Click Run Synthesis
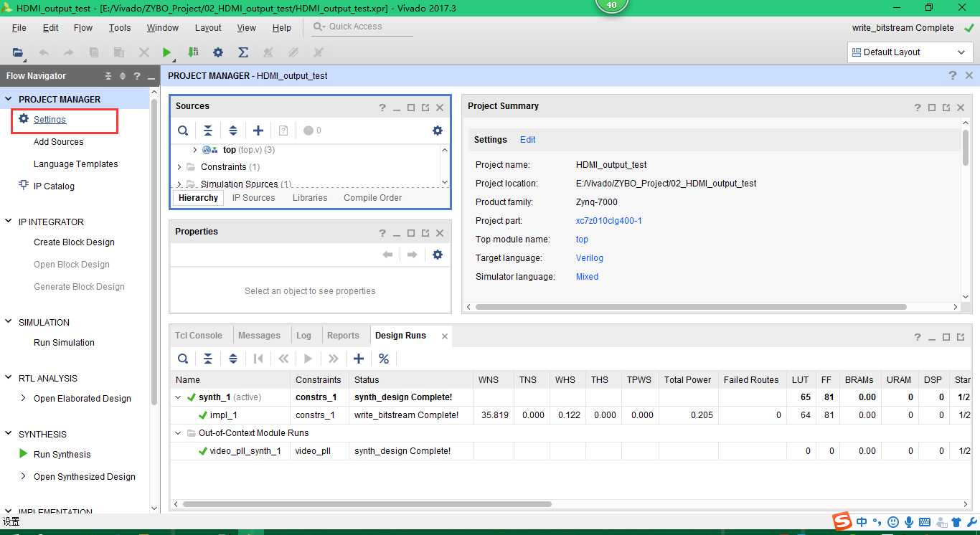Image resolution: width=980 pixels, height=535 pixels. 62,454
